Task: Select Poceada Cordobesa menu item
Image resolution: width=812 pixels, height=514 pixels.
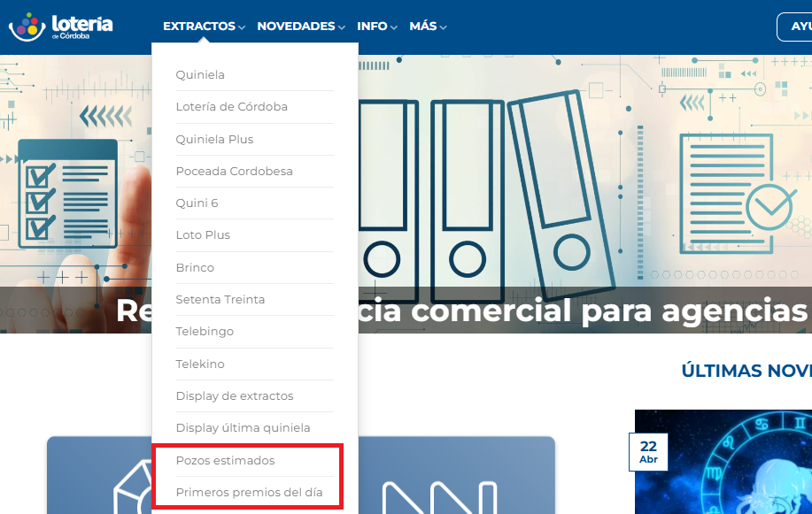Action: pos(234,171)
